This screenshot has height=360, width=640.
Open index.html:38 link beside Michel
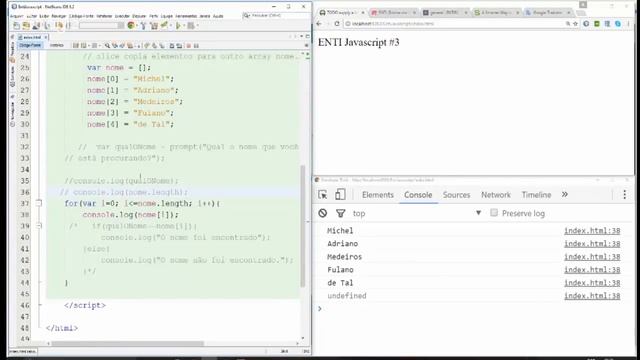pos(592,231)
